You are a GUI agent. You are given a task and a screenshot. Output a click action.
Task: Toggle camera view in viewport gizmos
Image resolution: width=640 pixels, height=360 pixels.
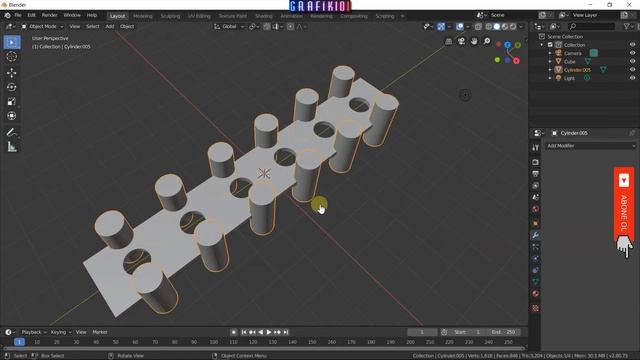pos(461,41)
